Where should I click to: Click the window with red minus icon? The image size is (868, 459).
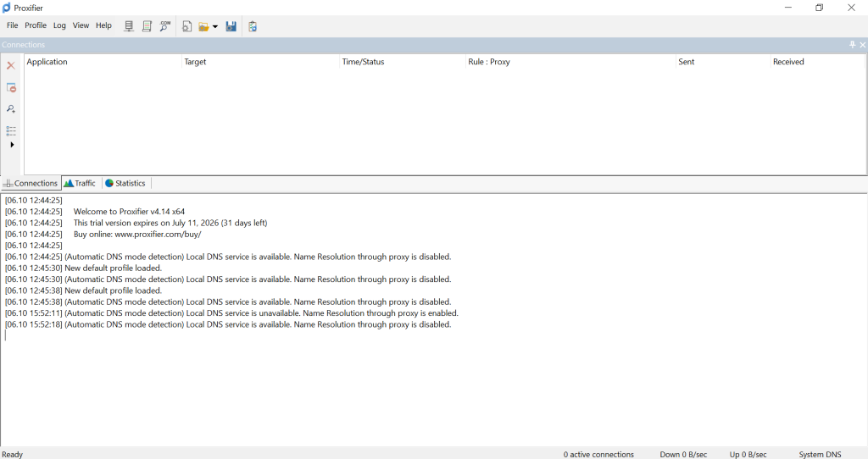[11, 87]
